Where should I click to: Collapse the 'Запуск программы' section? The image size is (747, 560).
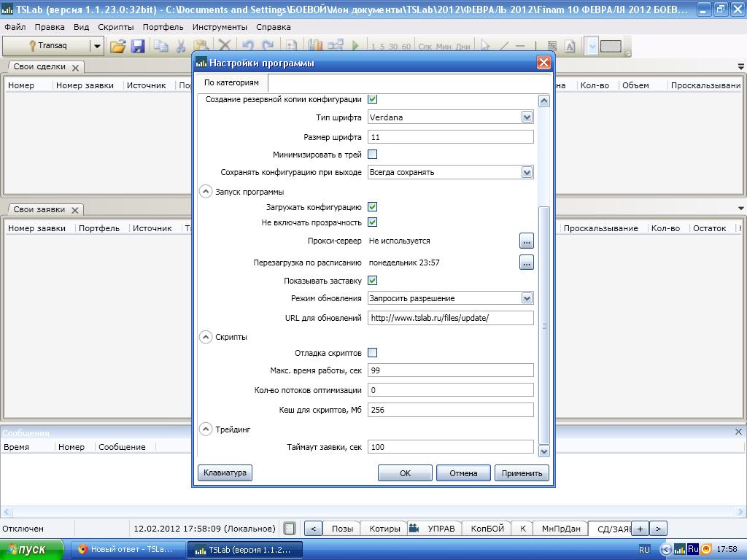point(205,192)
